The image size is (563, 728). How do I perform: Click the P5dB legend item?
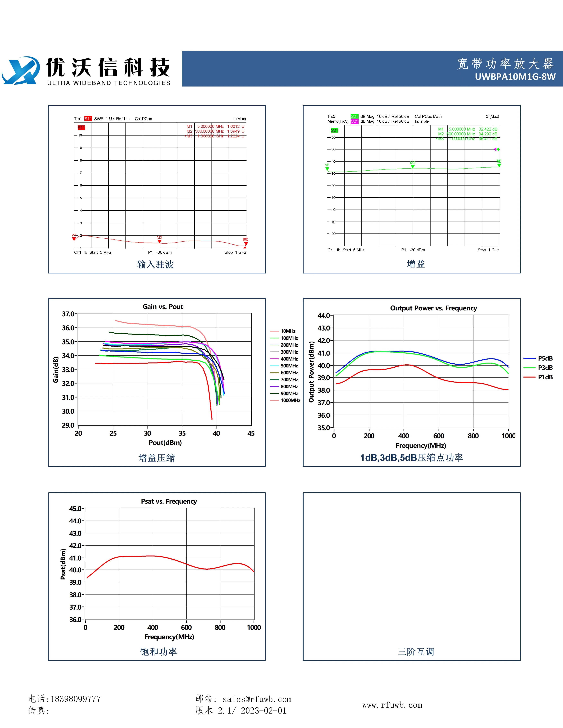point(538,358)
